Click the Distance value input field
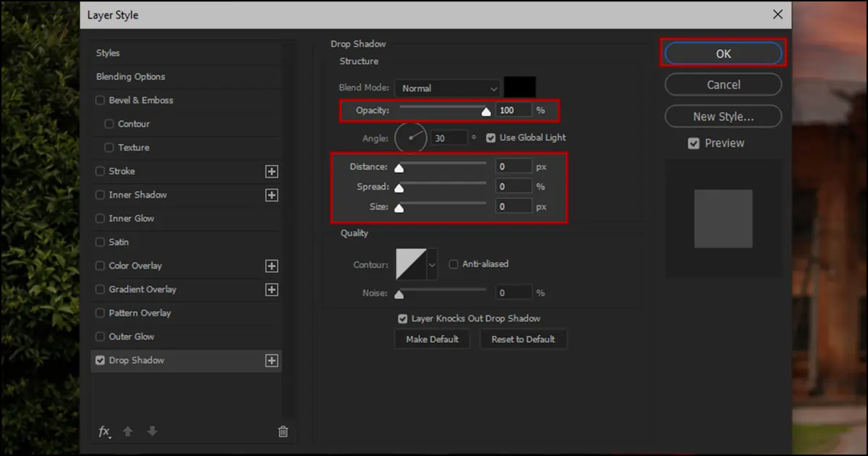This screenshot has height=456, width=868. tap(514, 166)
